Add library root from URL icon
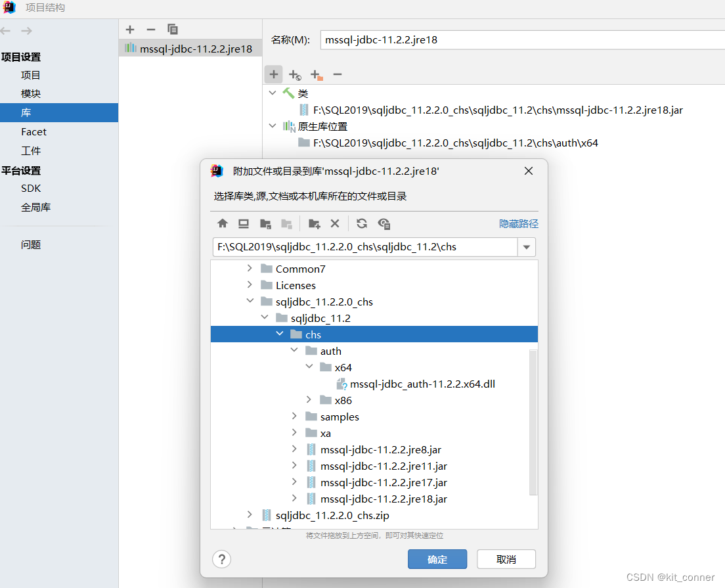The height and width of the screenshot is (588, 725). 295,74
